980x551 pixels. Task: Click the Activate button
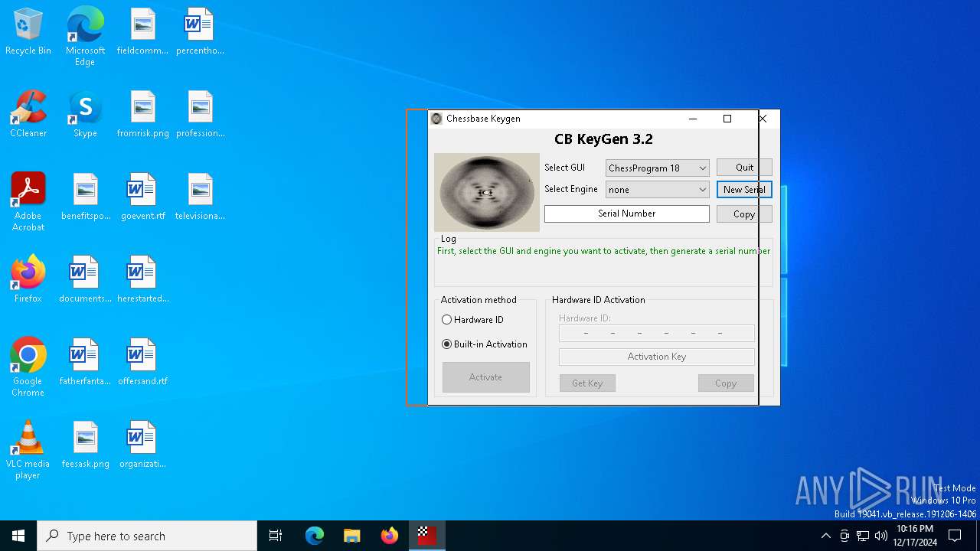(x=485, y=377)
